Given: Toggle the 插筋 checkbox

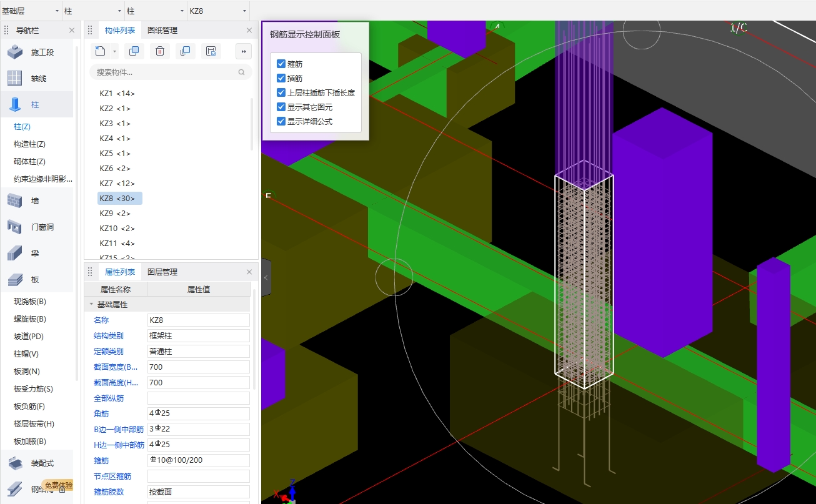Looking at the screenshot, I should (x=281, y=78).
